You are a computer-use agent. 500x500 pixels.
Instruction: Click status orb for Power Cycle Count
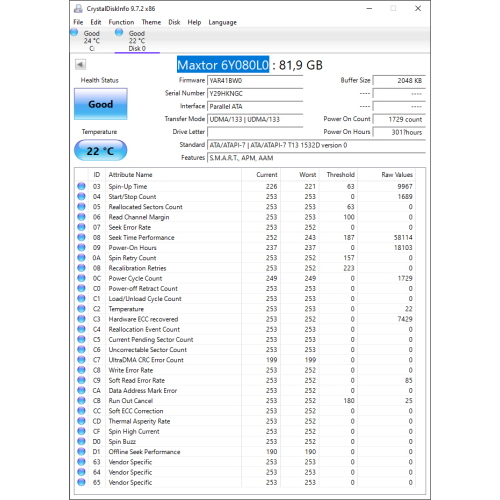coord(81,278)
